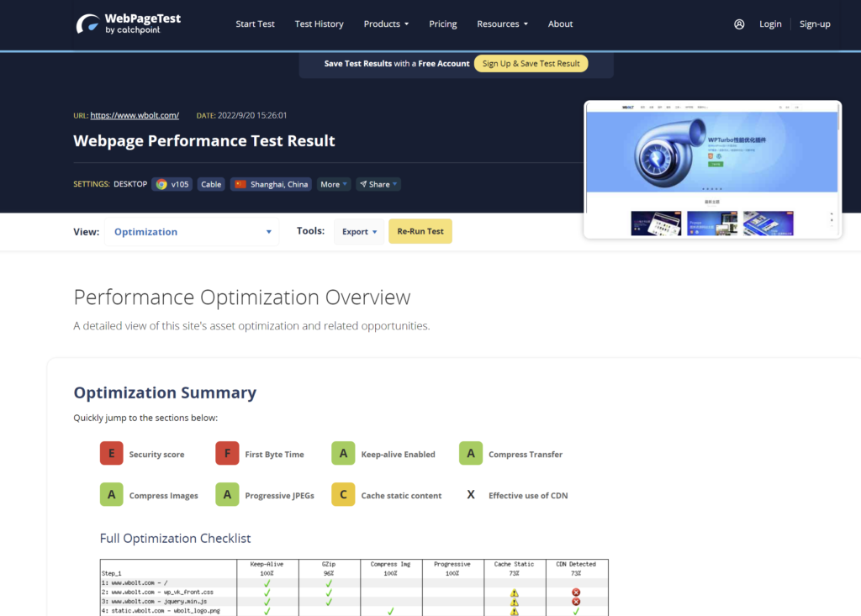Open the View Optimization dropdown
This screenshot has width=861, height=616.
[x=192, y=232]
